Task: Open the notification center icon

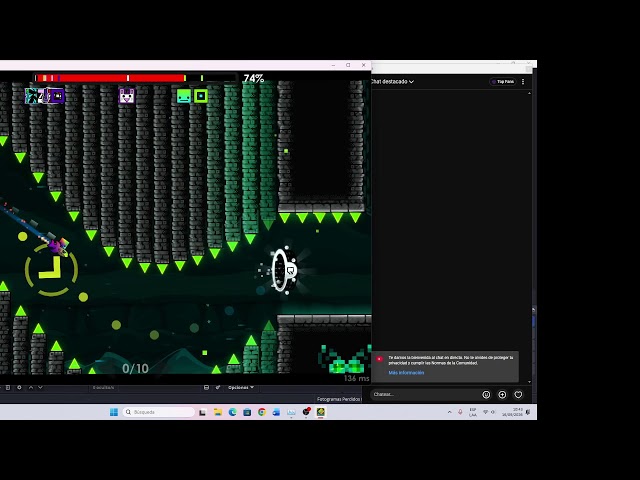Action: [528, 412]
